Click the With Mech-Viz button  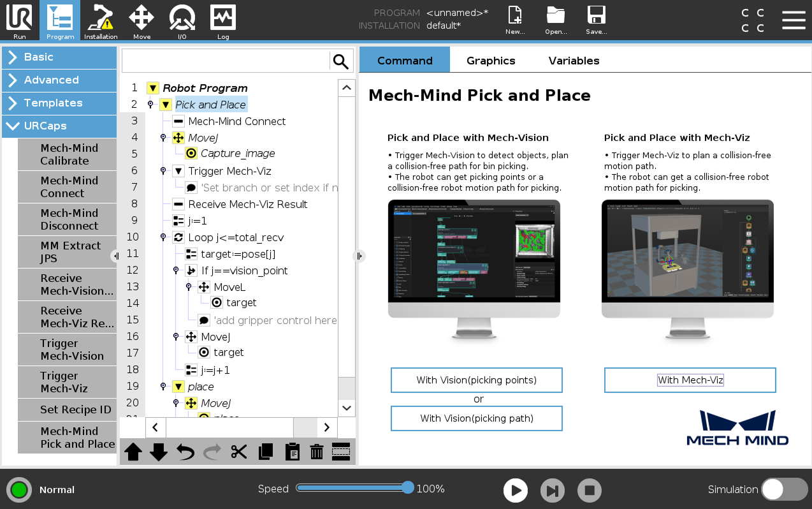pos(690,380)
